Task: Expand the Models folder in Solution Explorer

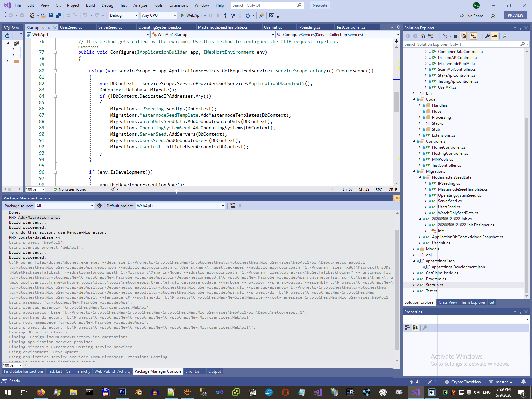Action: coord(414,249)
